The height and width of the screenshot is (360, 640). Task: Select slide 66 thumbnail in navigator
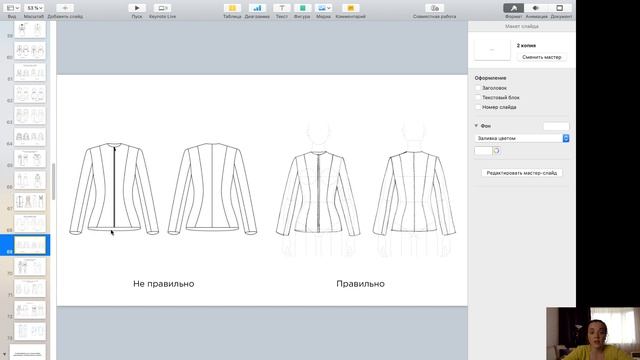coord(30,180)
